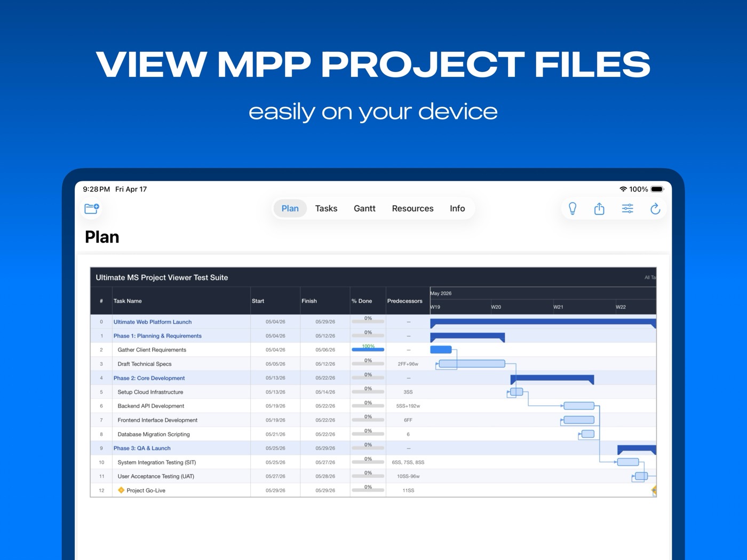Click the 0% progress bar for Project Go-Live
The height and width of the screenshot is (560, 747).
click(x=368, y=490)
